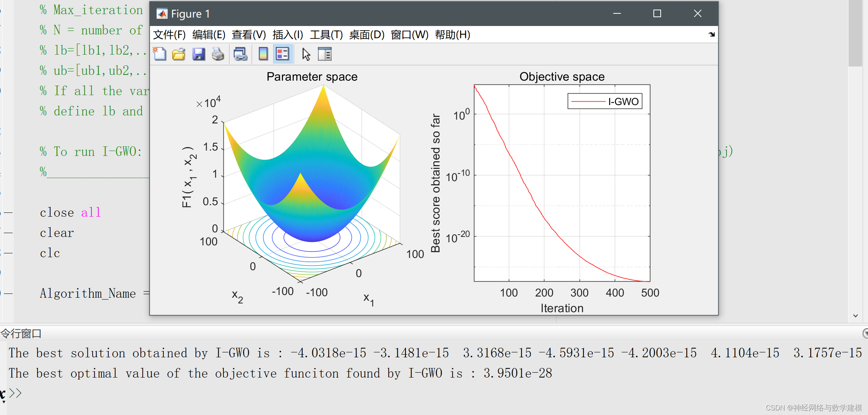
Task: Click the Objective space plot title
Action: pyautogui.click(x=562, y=77)
